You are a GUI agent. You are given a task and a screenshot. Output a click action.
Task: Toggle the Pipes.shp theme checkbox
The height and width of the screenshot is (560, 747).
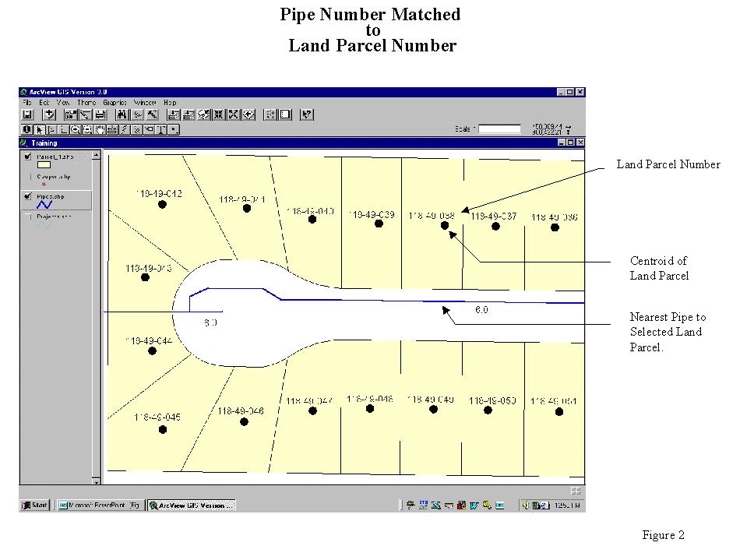click(29, 196)
